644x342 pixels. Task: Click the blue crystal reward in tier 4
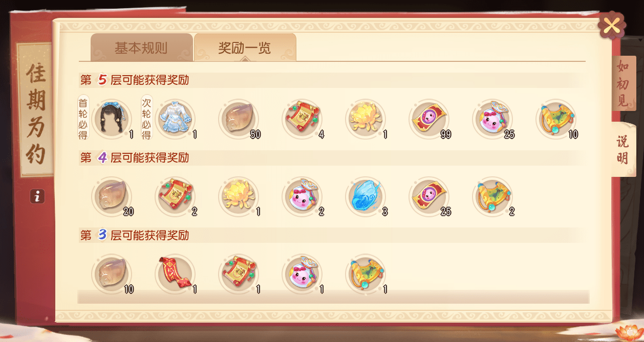[366, 196]
